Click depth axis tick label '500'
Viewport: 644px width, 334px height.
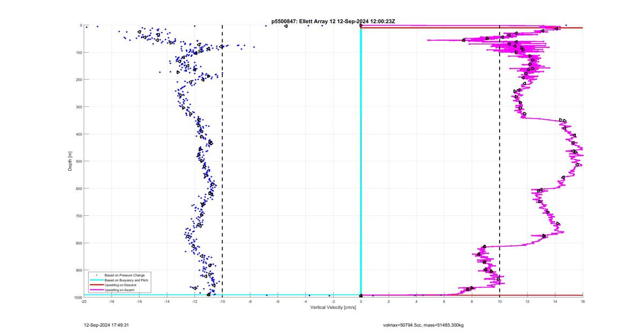78,161
